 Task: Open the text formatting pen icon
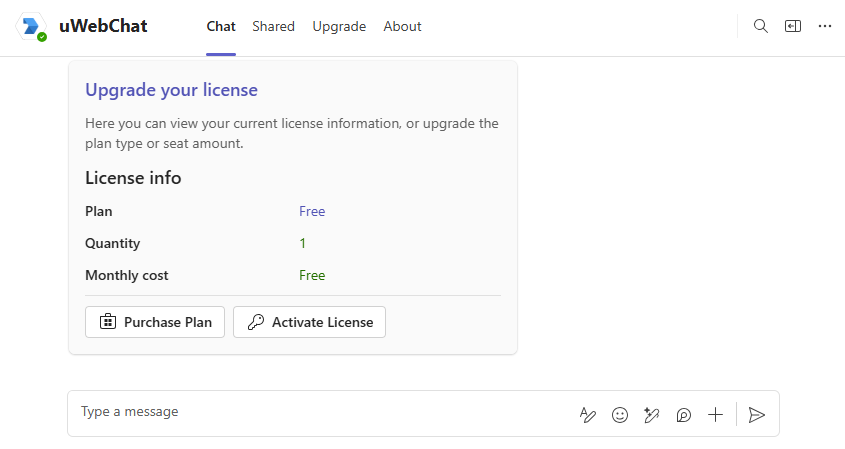(588, 415)
